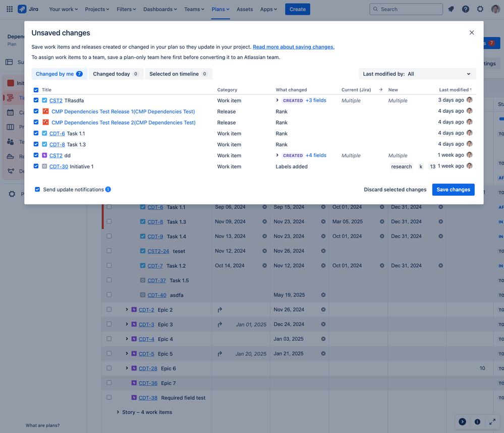Viewport: 504px width, 433px height.
Task: Open the Last modified by dropdown
Action: pyautogui.click(x=417, y=74)
